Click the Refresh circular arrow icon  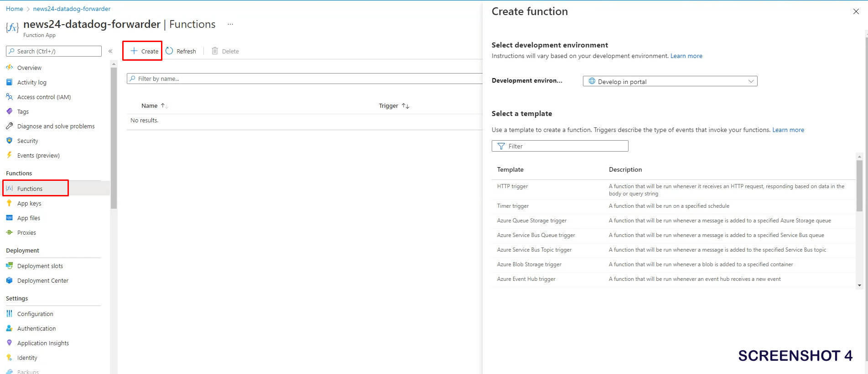pos(169,51)
